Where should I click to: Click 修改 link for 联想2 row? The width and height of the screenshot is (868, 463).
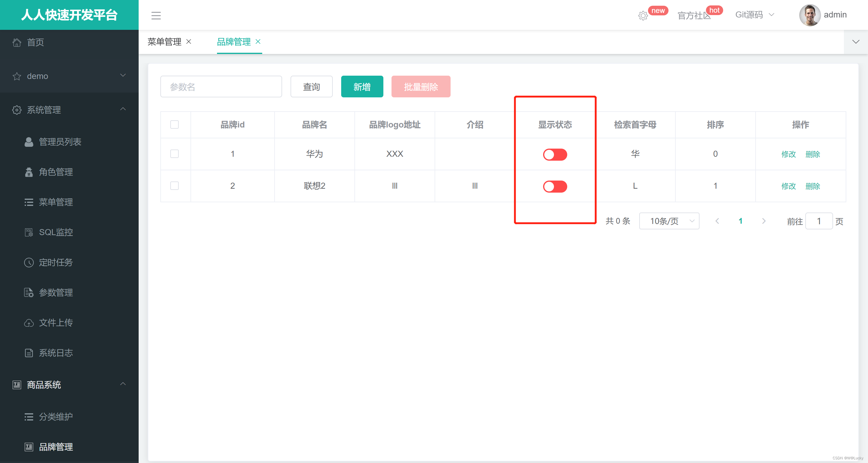coord(788,186)
